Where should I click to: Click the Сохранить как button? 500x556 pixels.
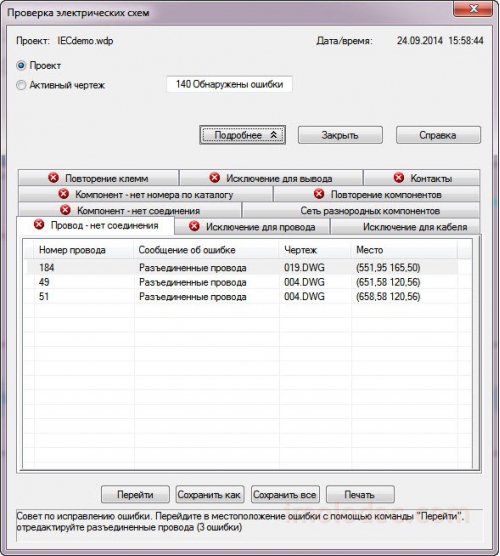(210, 494)
